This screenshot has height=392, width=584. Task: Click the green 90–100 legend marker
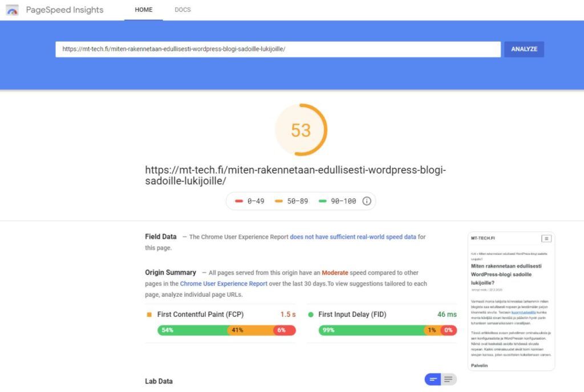coord(322,201)
